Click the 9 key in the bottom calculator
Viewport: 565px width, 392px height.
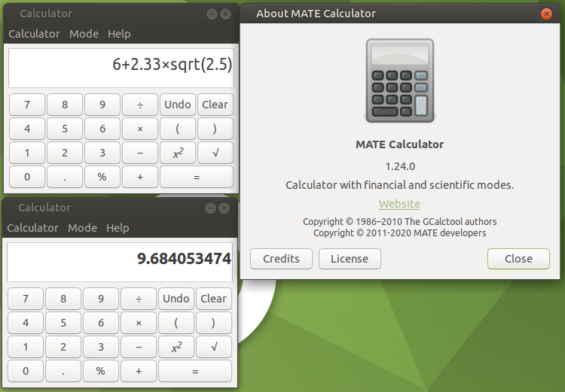tap(101, 299)
